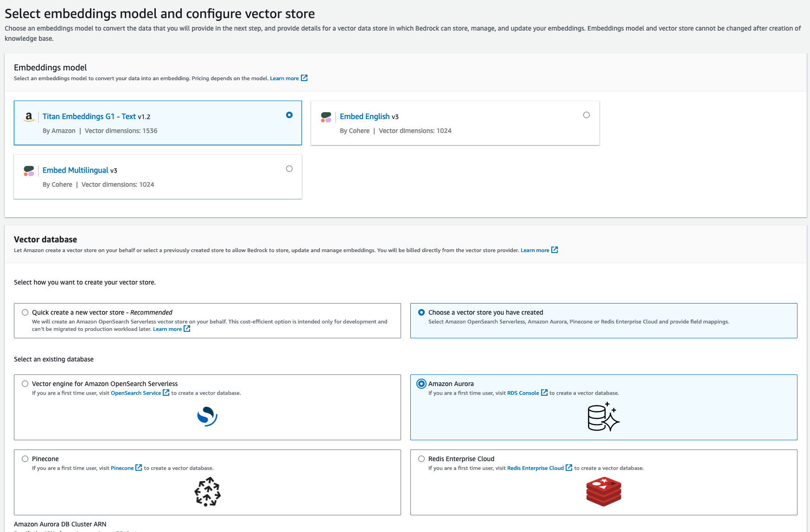Select the Pinecone radio option

(x=25, y=459)
